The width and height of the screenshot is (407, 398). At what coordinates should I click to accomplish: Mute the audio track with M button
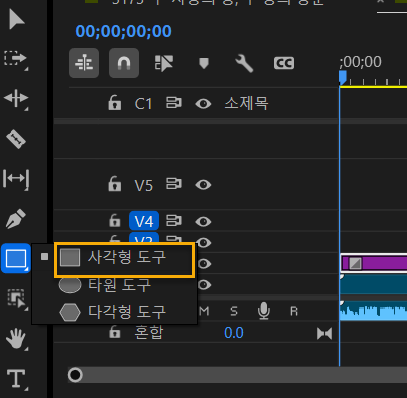pyautogui.click(x=204, y=311)
